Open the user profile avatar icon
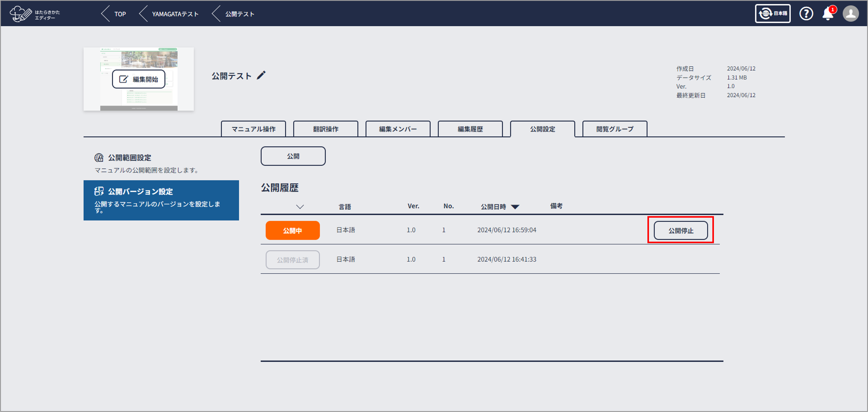868x412 pixels. coord(850,14)
